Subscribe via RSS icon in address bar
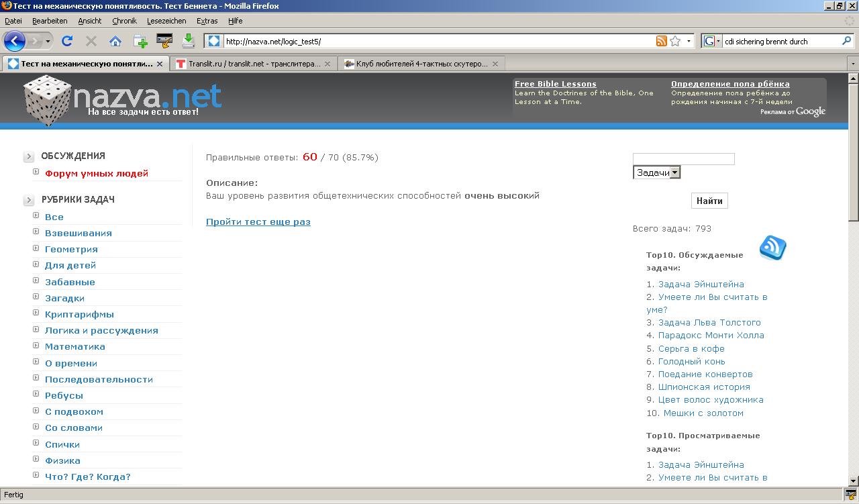This screenshot has height=504, width=859. (662, 41)
